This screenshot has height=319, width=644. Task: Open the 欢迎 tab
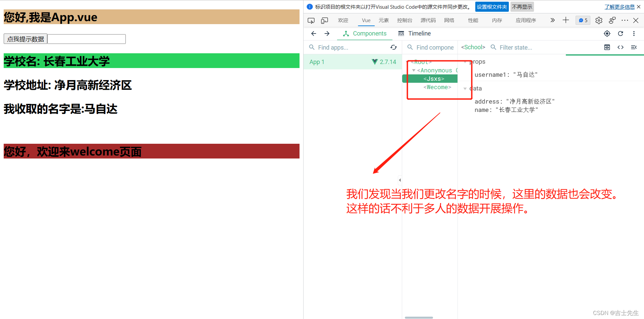343,20
